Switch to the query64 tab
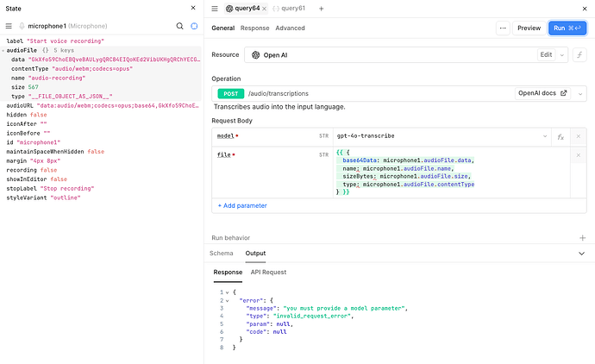Image resolution: width=595 pixels, height=364 pixels. 243,9
